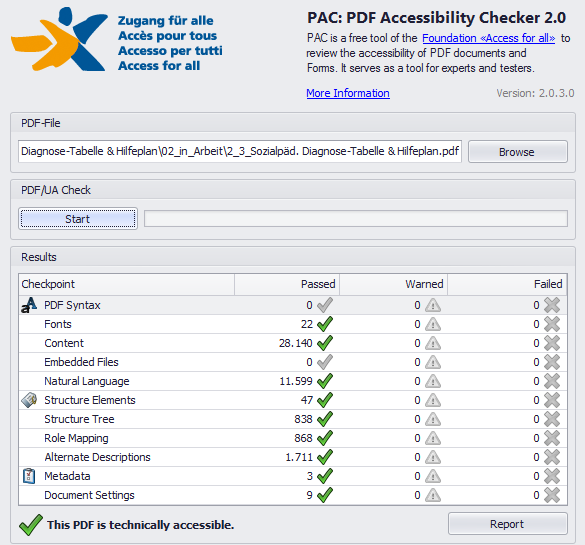This screenshot has height=545, width=585.
Task: Click the failed X icon in Natural Language row
Action: [x=552, y=381]
